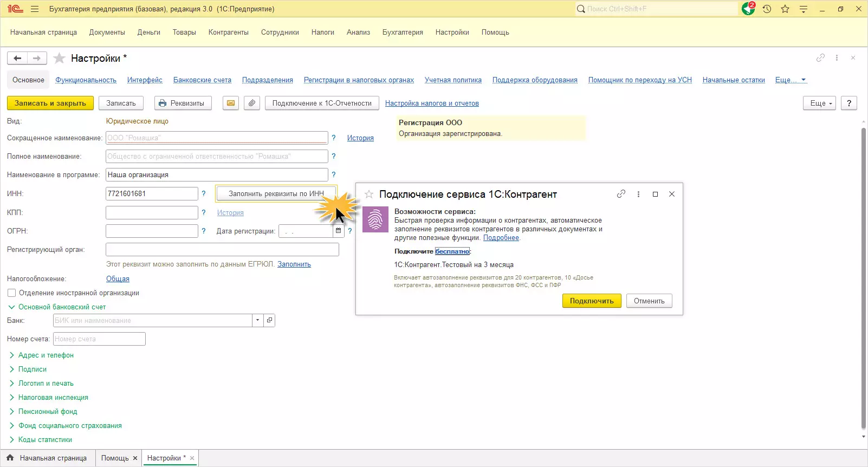This screenshot has height=467, width=868.
Task: Toggle Отделение иностранной организации checkbox
Action: pos(11,293)
